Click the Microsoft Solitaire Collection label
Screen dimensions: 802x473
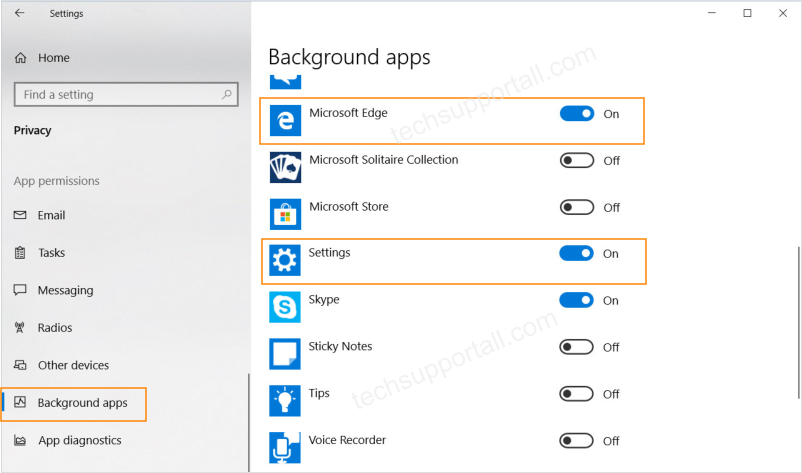click(384, 160)
